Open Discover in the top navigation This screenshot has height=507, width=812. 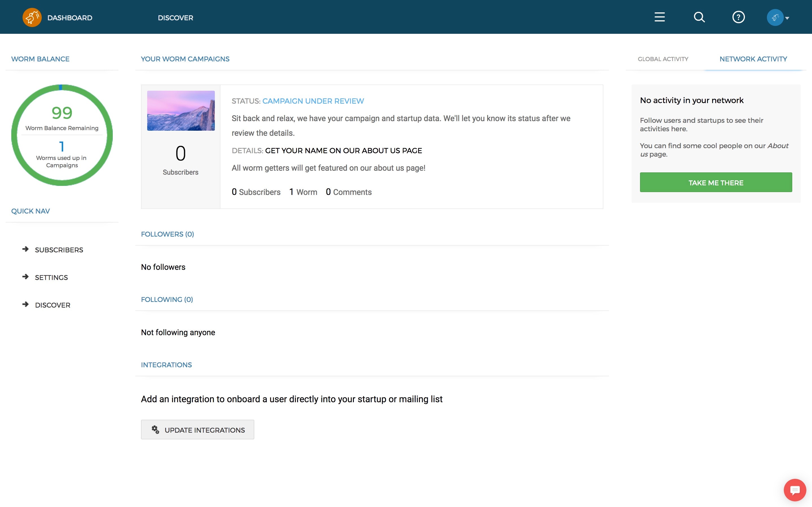[x=175, y=18]
